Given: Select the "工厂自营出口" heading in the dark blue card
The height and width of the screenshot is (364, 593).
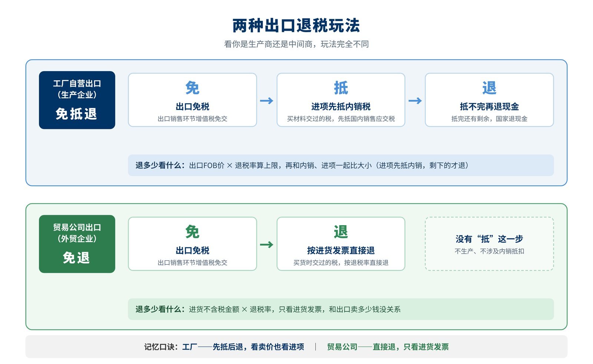Looking at the screenshot, I should (77, 84).
